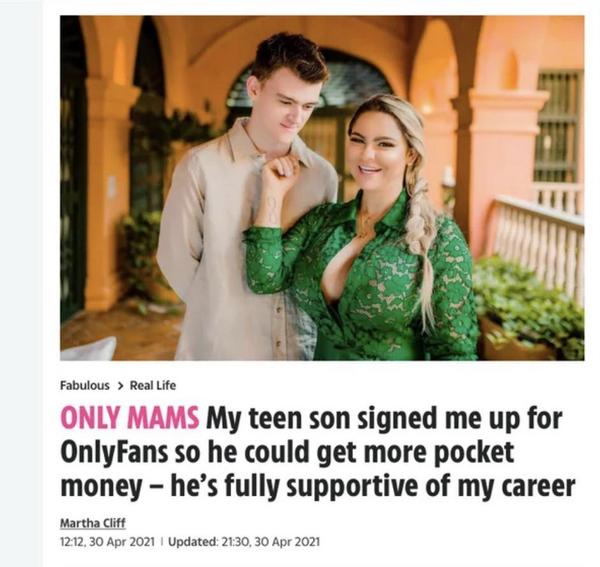600x567 pixels.
Task: Click the man in beige shirt
Action: click(245, 199)
